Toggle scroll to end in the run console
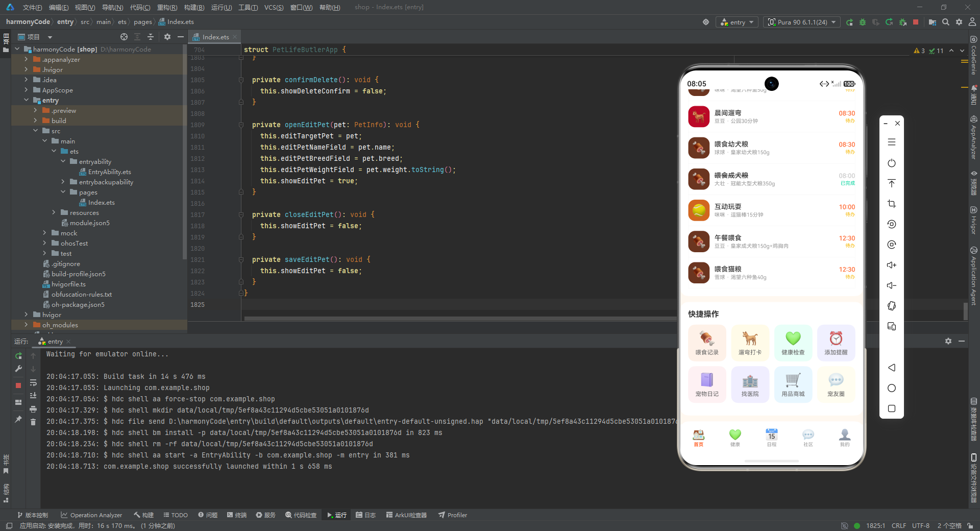980x531 pixels. (x=33, y=396)
